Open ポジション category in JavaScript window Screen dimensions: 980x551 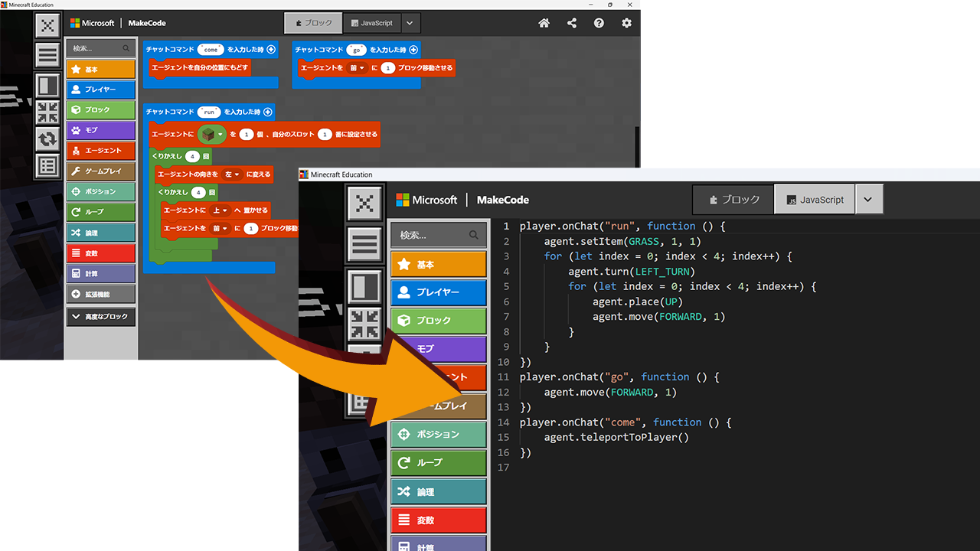(438, 434)
